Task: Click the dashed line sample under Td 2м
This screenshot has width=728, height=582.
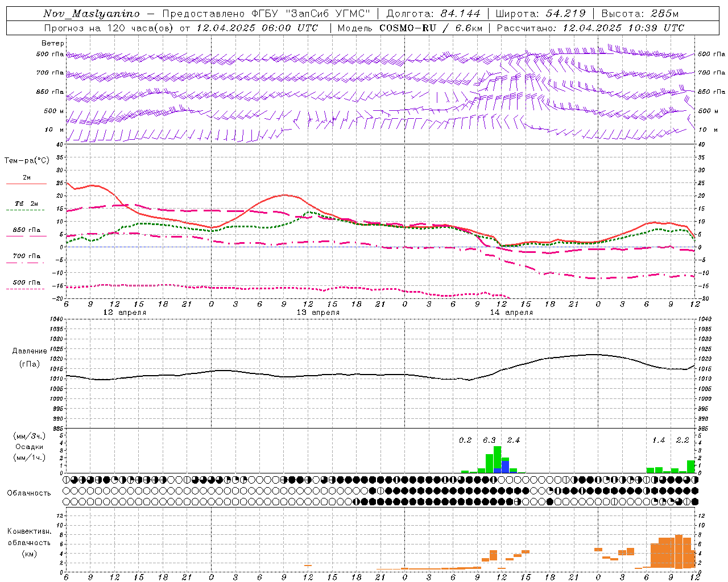Action: pyautogui.click(x=25, y=210)
